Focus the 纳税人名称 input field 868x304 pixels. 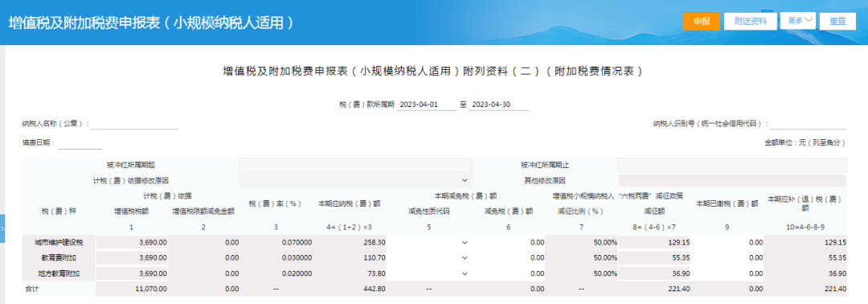tap(134, 124)
